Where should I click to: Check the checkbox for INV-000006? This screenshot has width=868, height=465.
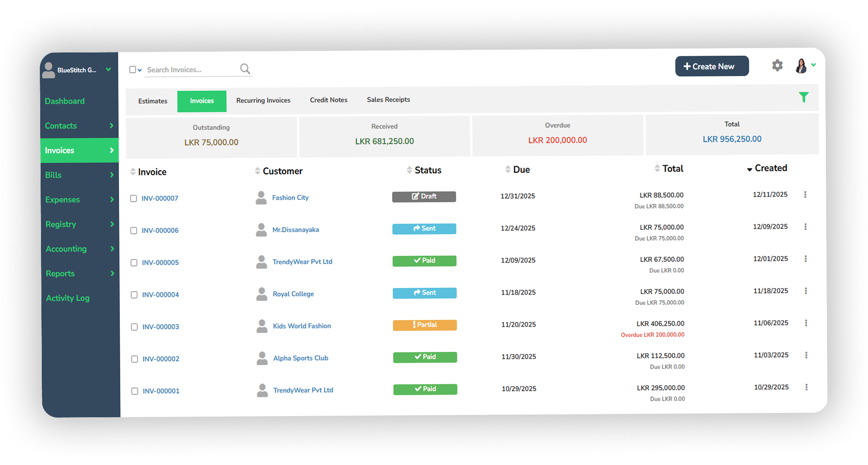coord(134,231)
